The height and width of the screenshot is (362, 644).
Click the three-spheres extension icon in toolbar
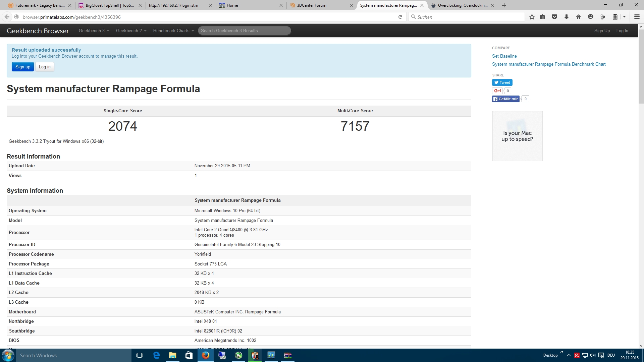click(603, 17)
